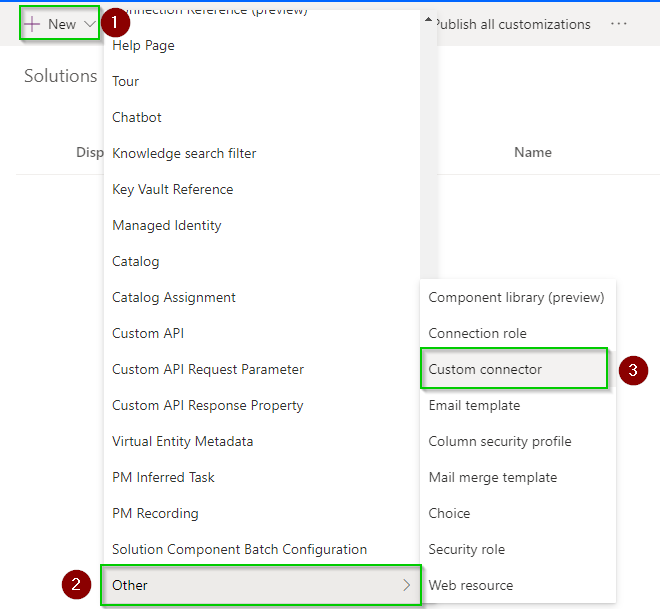Screen dimensions: 660x609
Task: Click Web resource submenu entry
Action: (x=471, y=585)
